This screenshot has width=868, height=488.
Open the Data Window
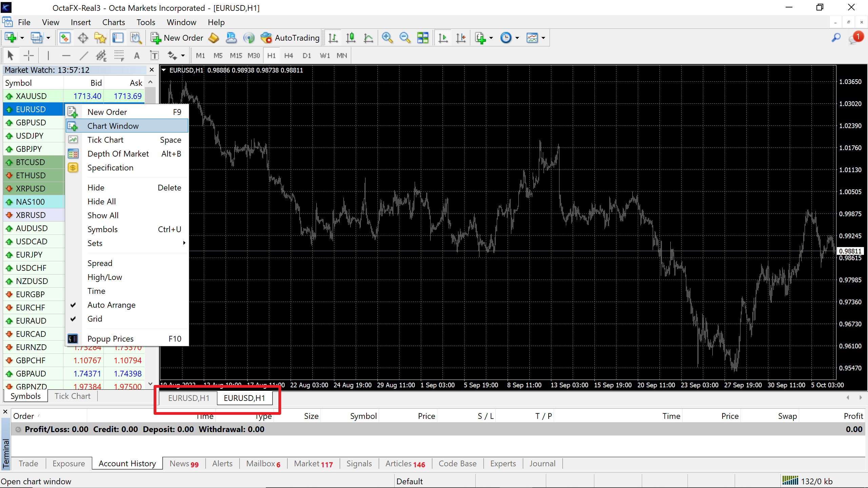point(83,38)
